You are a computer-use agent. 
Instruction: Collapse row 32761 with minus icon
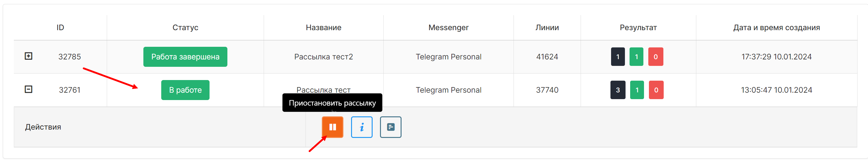29,90
